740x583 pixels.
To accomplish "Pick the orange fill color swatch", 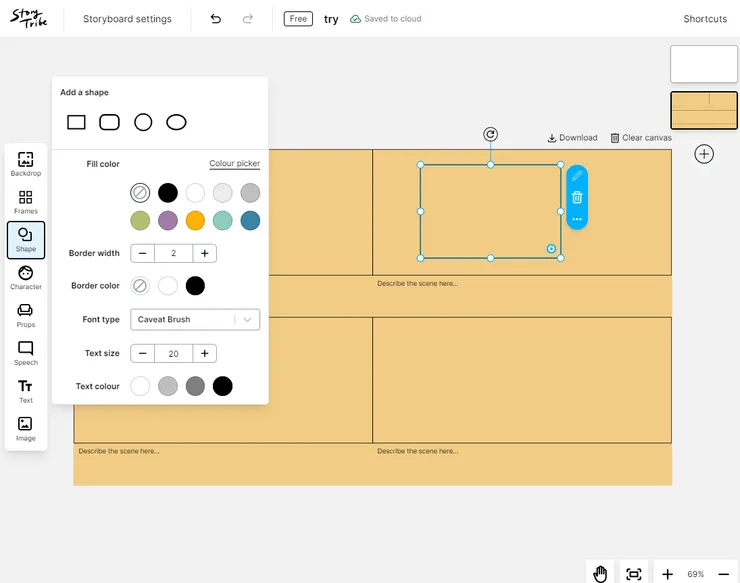I will click(195, 220).
